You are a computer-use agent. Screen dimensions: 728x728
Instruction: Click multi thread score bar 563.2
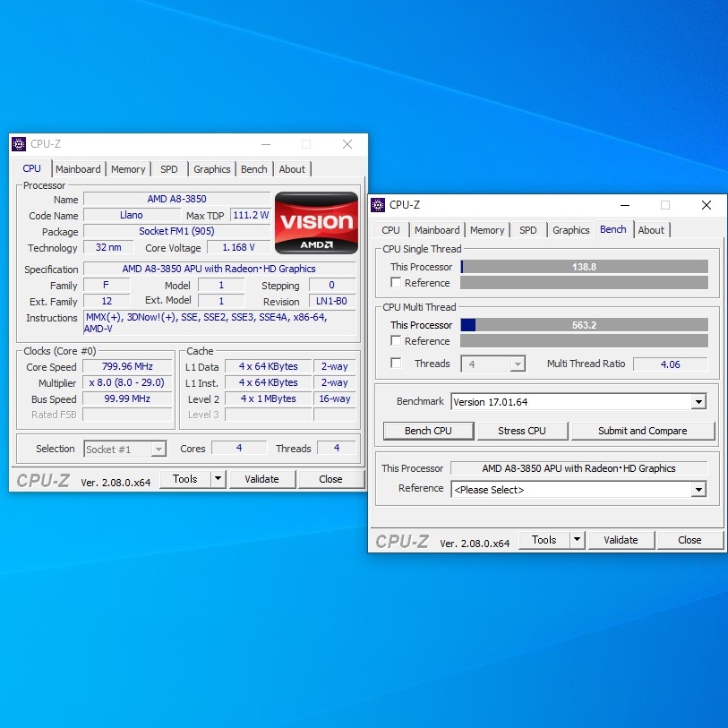[584, 325]
